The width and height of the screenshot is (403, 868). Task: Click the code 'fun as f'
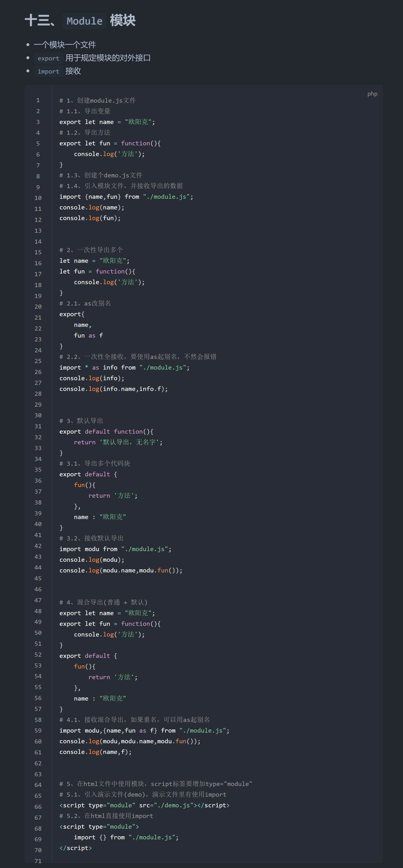[x=88, y=335]
